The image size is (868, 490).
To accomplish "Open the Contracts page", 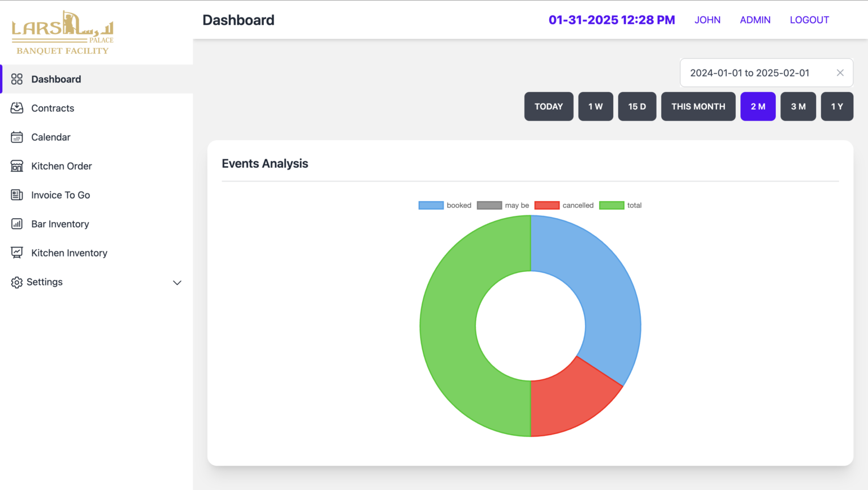I will [x=97, y=108].
